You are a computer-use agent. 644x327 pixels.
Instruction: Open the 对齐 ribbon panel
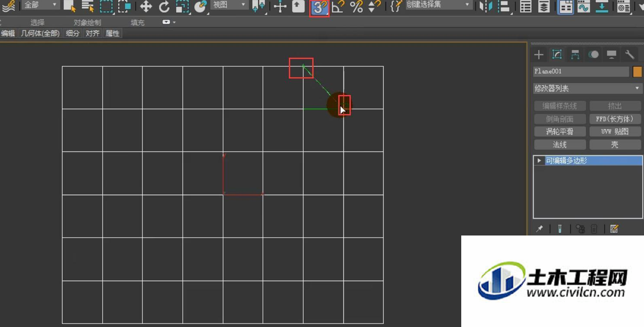click(x=93, y=33)
